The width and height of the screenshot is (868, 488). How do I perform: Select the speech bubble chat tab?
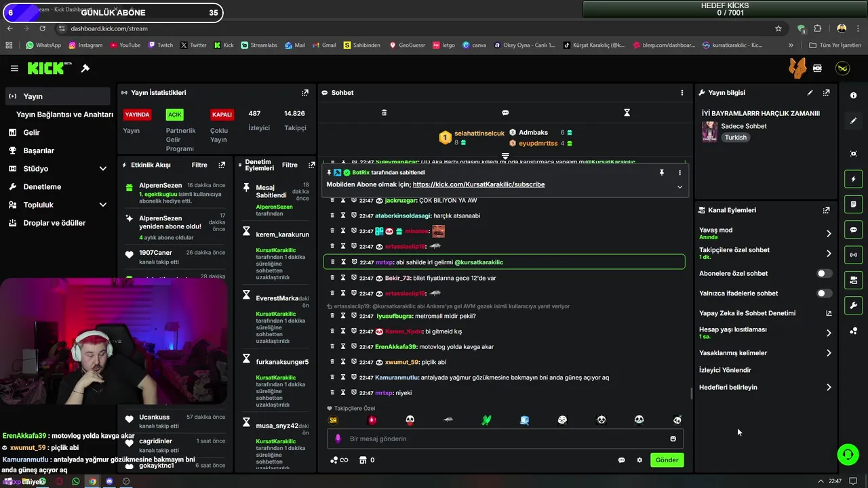tap(505, 113)
